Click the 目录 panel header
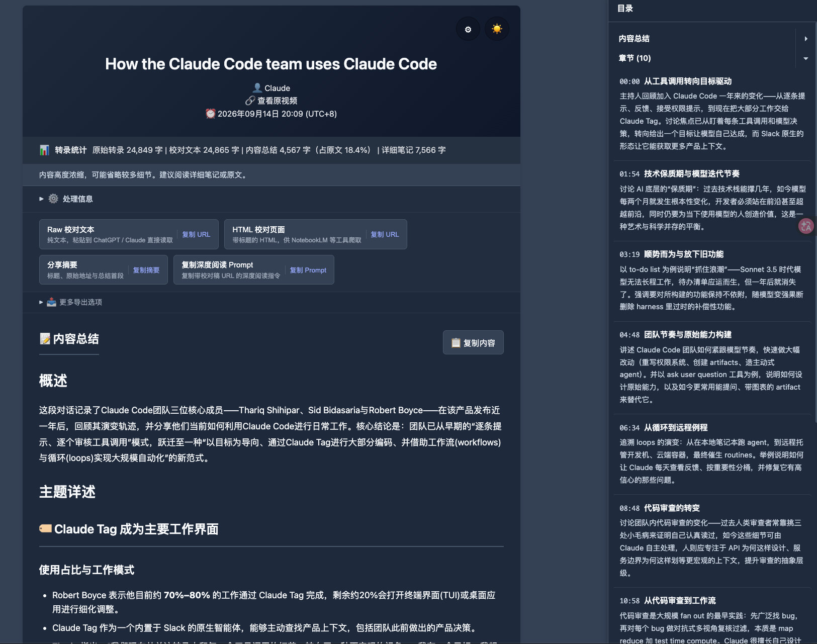 [x=625, y=9]
